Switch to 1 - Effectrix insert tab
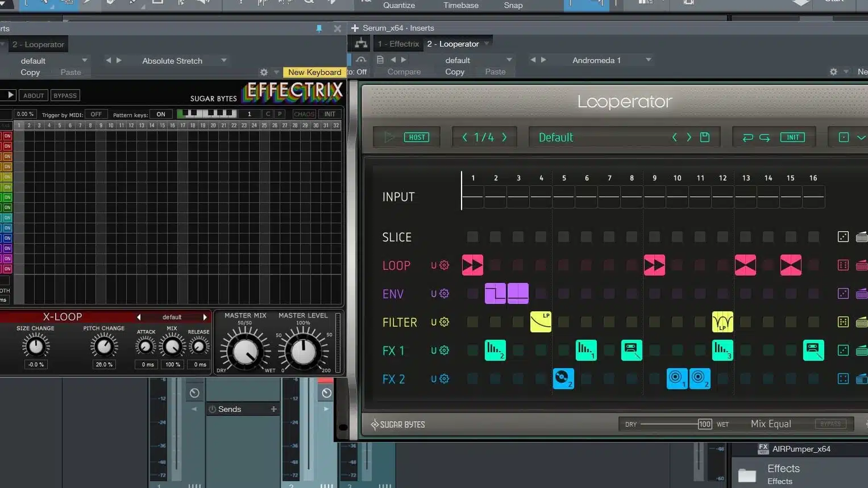The image size is (868, 488). [398, 44]
